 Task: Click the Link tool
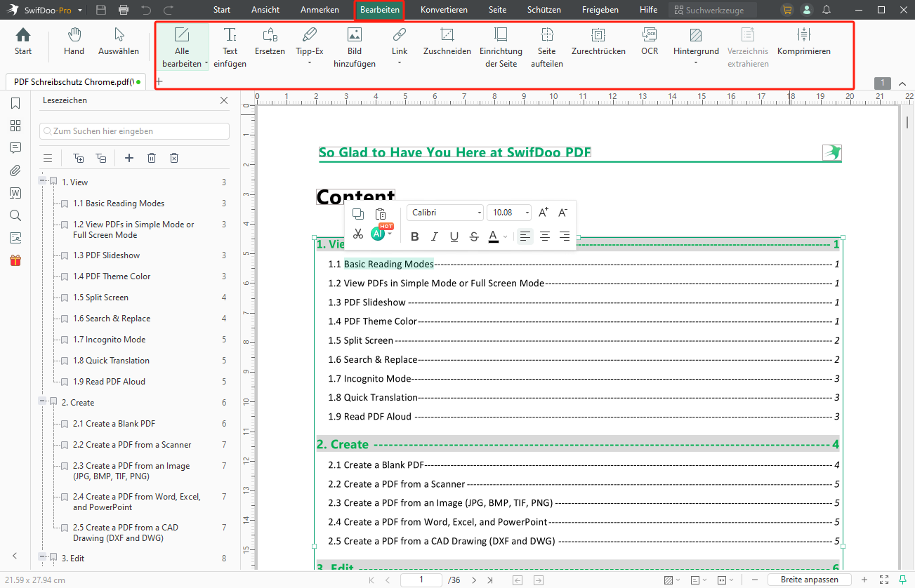point(400,46)
